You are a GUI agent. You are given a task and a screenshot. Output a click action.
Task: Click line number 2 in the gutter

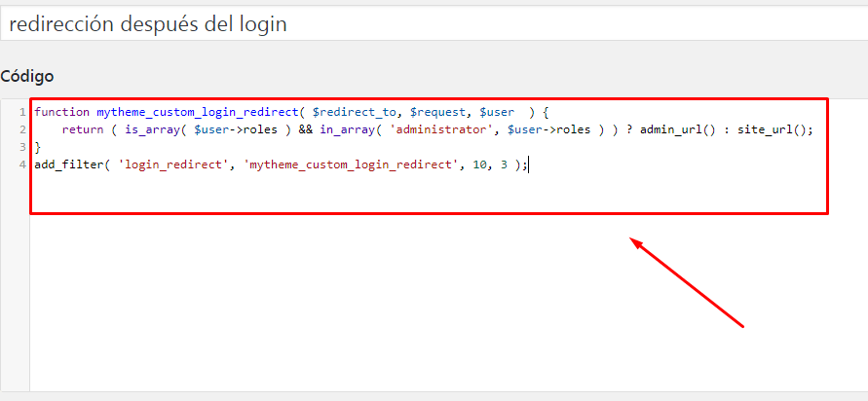(x=22, y=130)
